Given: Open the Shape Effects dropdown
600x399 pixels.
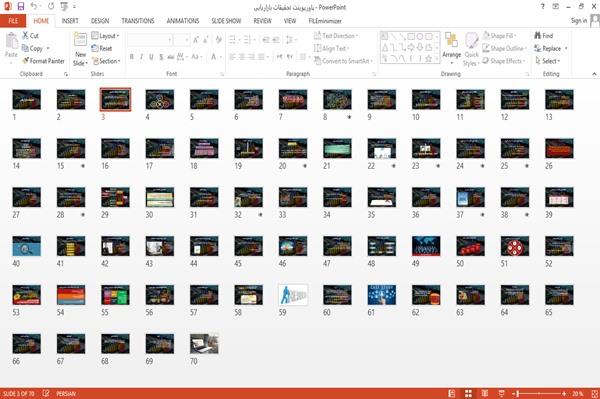Looking at the screenshot, I should click(x=504, y=61).
